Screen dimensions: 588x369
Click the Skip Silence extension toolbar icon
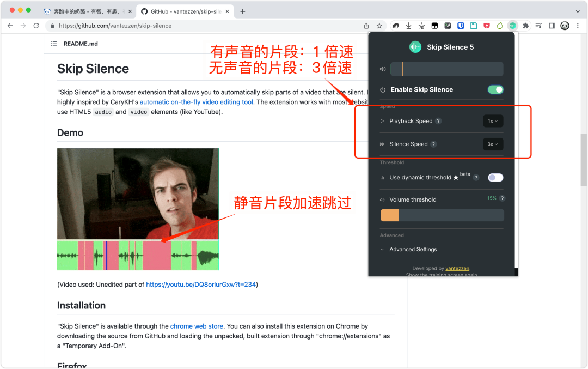point(513,26)
